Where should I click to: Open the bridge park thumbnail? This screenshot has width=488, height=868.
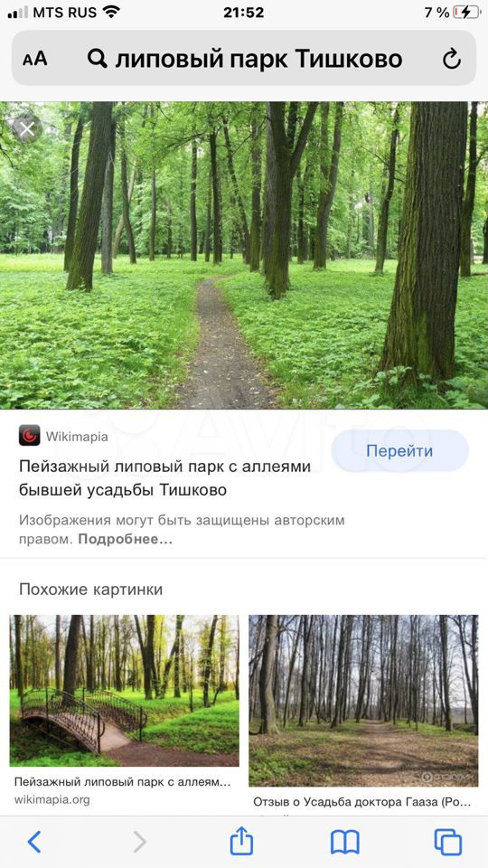(125, 690)
